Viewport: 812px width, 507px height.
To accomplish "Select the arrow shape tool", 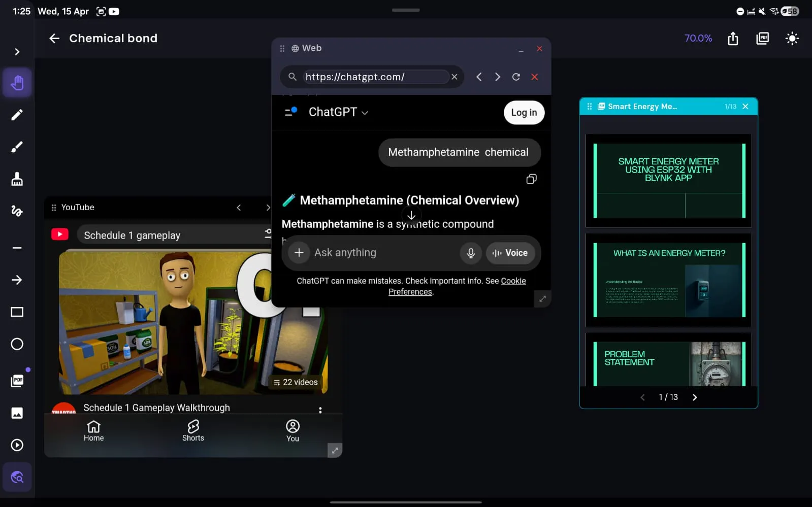I will coord(17,280).
